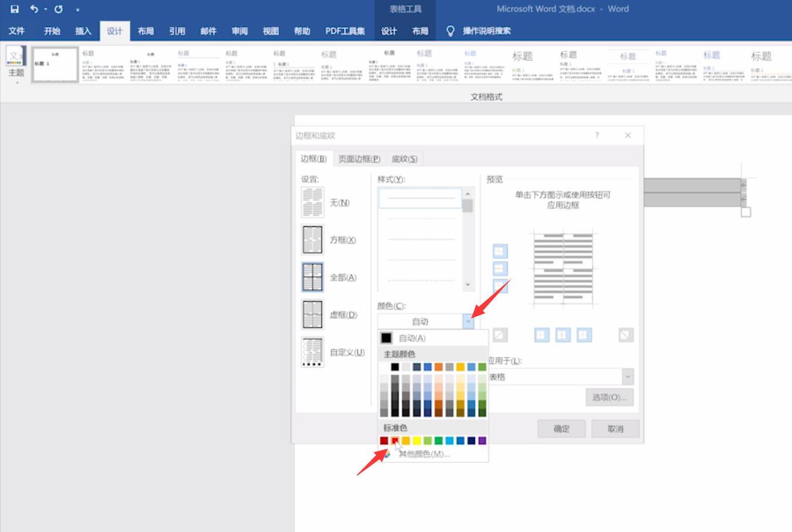Open the 设计 tab under 表格工具
Viewport: 792px width, 532px height.
(x=389, y=31)
